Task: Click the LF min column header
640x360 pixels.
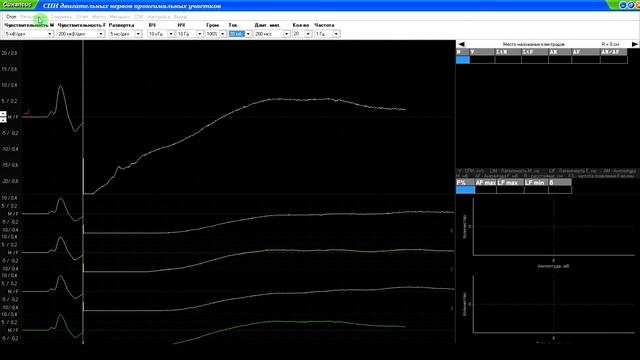Action: 536,182
